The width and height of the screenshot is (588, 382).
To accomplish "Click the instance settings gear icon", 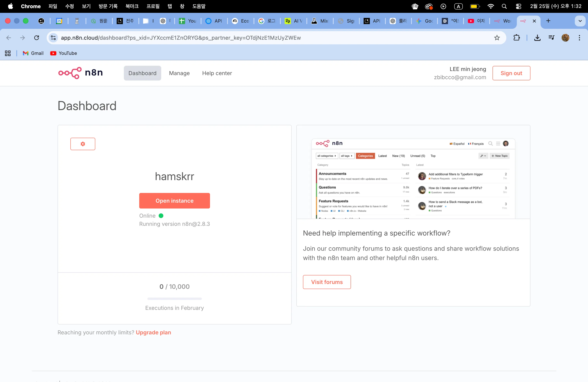I will click(83, 144).
